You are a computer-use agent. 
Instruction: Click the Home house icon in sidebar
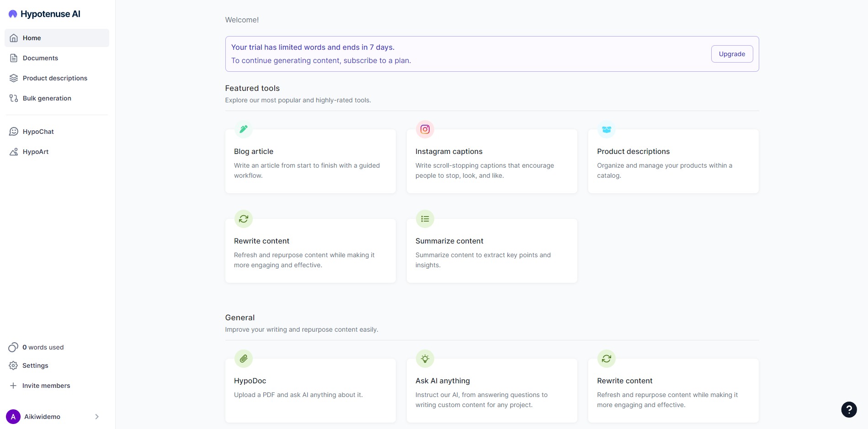[x=14, y=38]
